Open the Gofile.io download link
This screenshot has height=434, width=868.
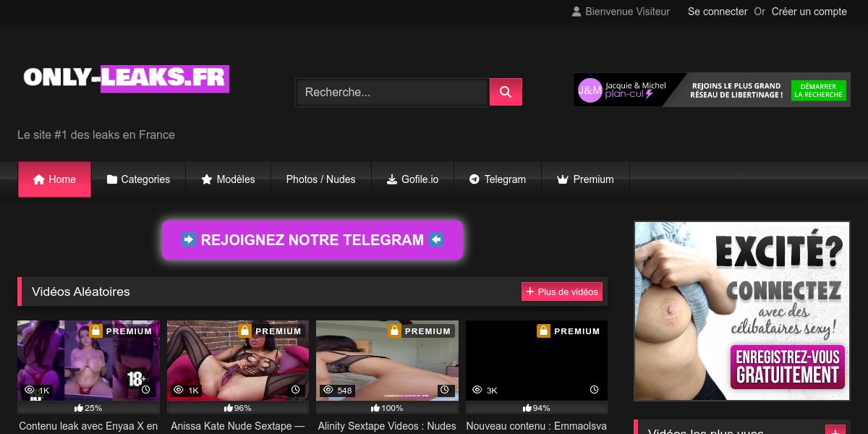412,179
